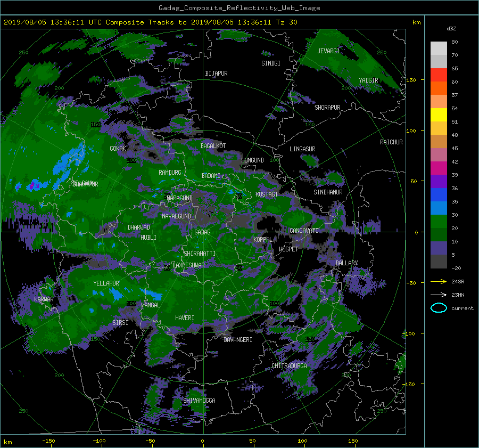The image size is (479, 448).
Task: Click the SHORAPUR city label
Action: (x=327, y=108)
